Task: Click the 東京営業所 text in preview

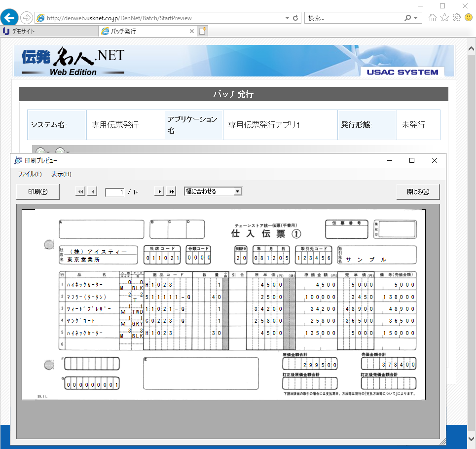Action: [x=83, y=260]
